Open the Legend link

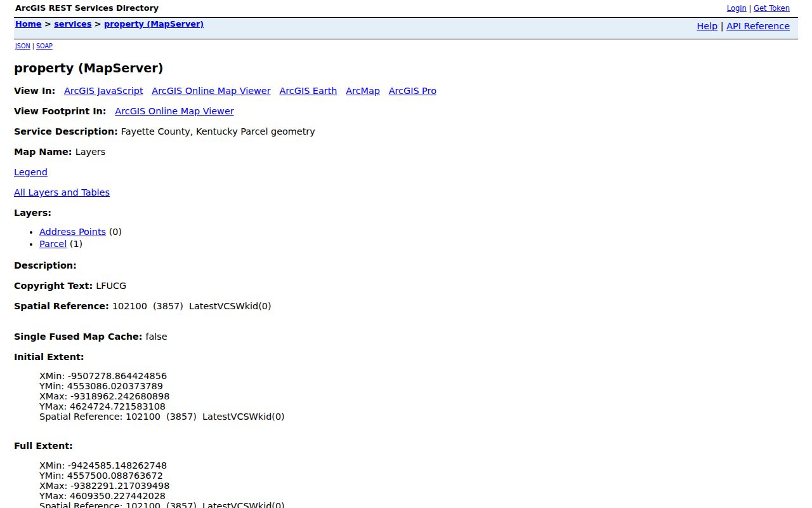[30, 172]
